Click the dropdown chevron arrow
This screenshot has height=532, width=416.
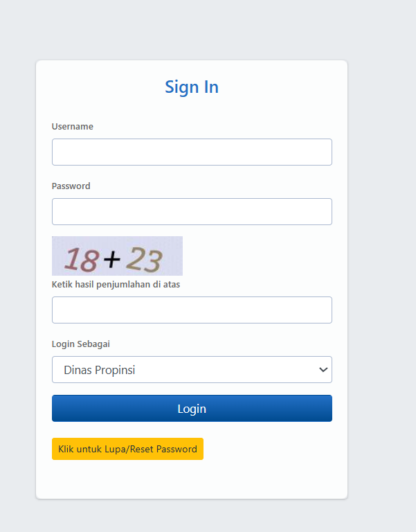coord(323,370)
